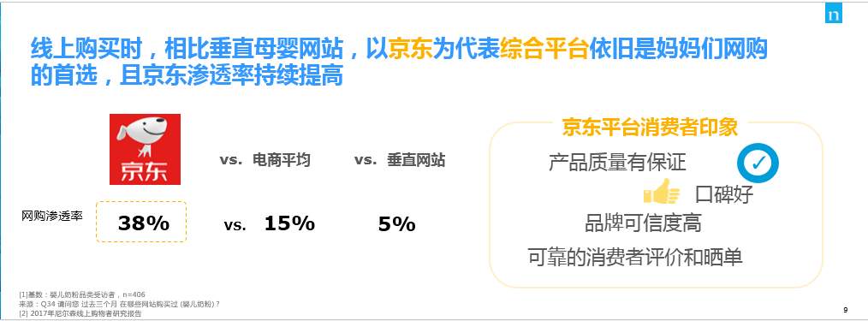868x321 pixels.
Task: Select the 京东平台消费者印象 heading
Action: point(650,128)
